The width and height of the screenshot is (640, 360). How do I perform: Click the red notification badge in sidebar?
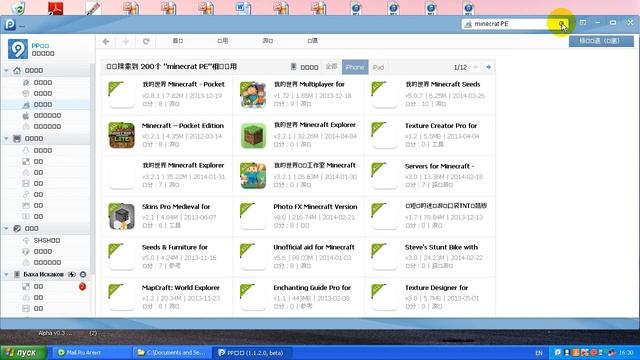pyautogui.click(x=82, y=287)
